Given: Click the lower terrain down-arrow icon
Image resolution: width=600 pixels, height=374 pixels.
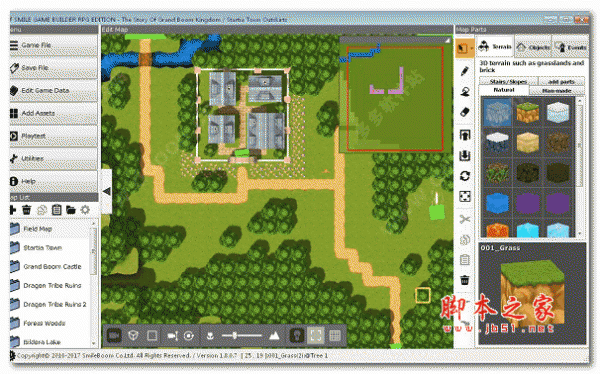Looking at the screenshot, I should 465,155.
